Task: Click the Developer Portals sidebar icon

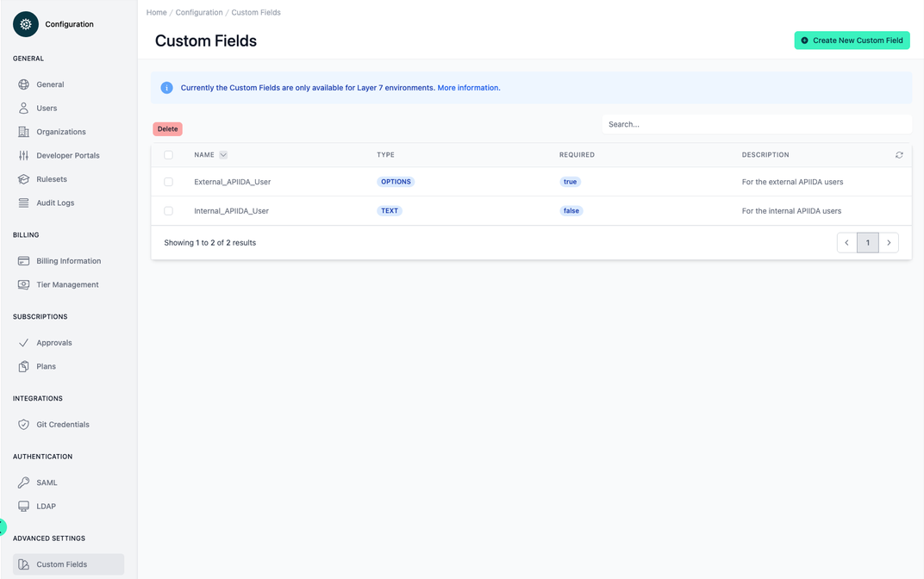Action: pos(25,155)
